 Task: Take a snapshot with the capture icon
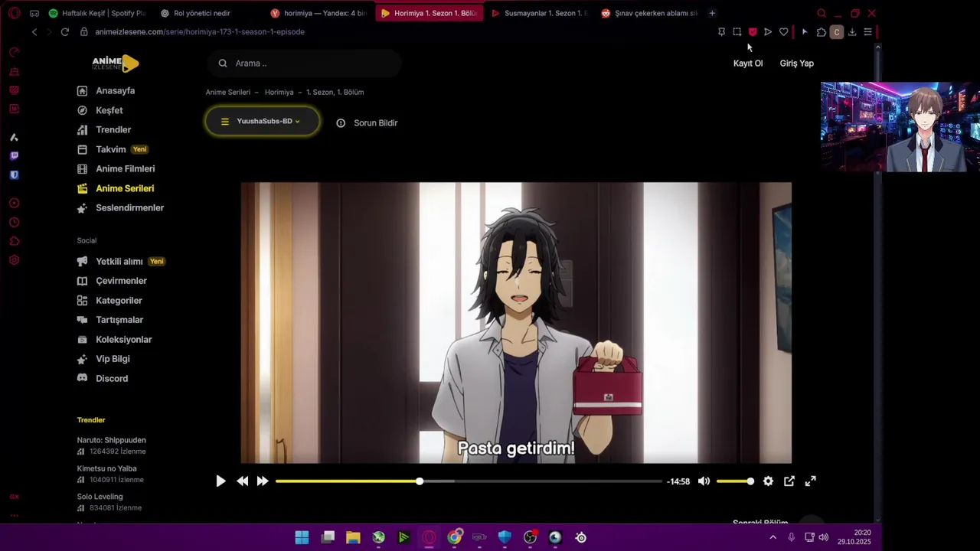[737, 32]
